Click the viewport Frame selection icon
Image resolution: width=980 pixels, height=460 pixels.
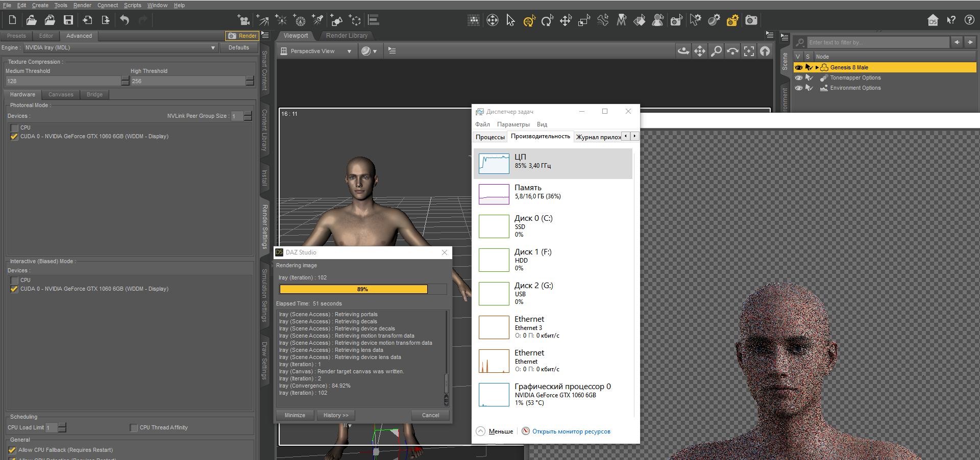(749, 51)
